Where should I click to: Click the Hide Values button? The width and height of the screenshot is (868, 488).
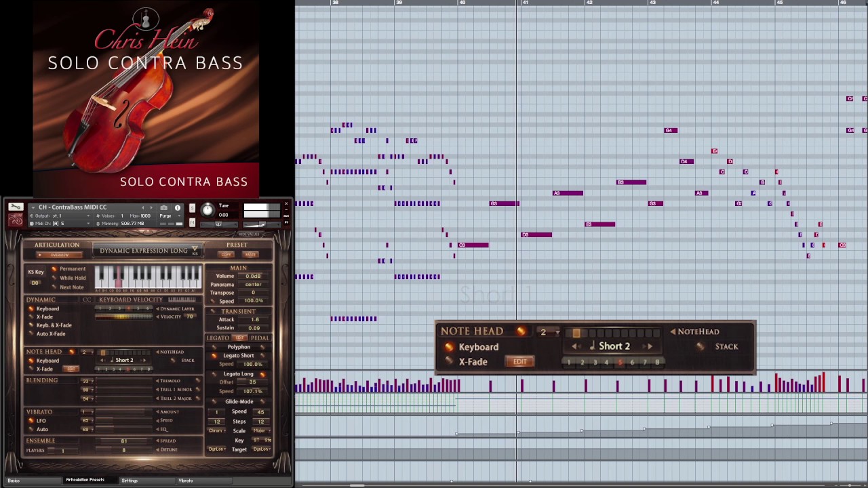click(249, 234)
